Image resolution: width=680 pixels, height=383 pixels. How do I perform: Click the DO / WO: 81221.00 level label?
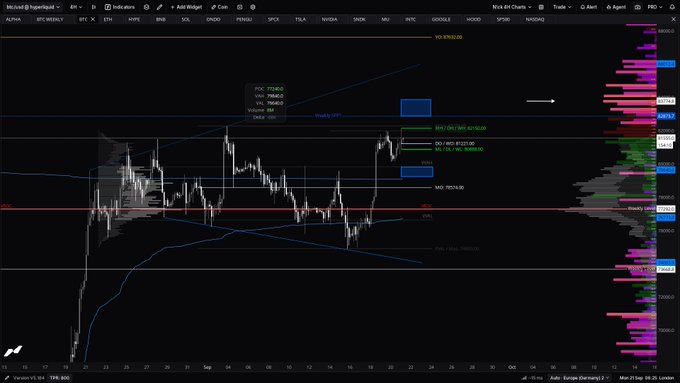[454, 144]
